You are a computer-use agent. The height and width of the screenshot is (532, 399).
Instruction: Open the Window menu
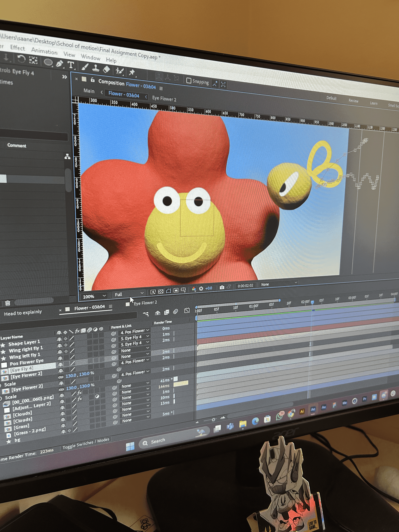click(90, 57)
